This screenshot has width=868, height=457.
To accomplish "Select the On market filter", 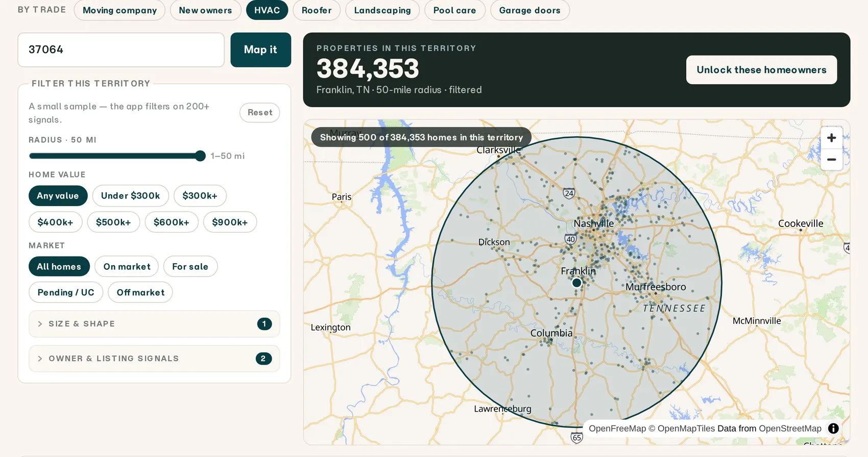I will coord(127,267).
